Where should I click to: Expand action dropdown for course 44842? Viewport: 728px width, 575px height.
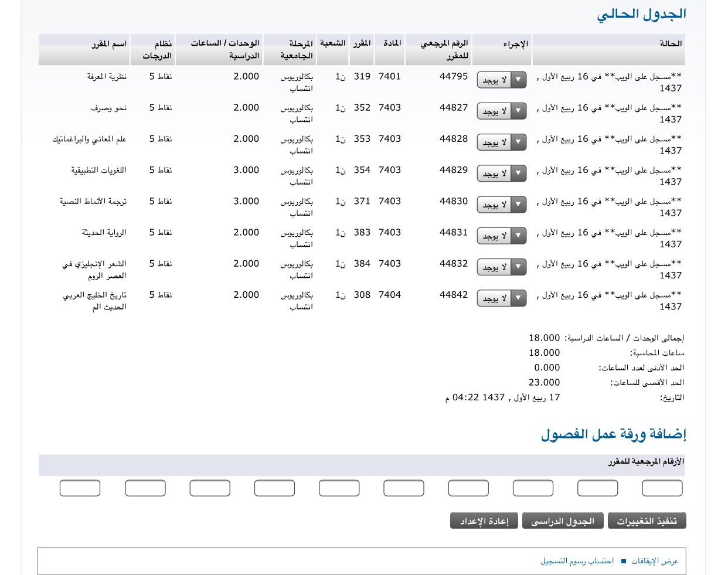click(x=502, y=298)
